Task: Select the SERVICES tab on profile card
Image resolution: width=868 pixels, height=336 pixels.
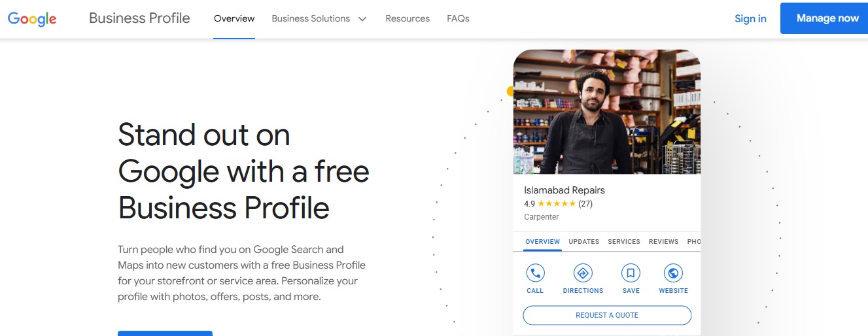Action: [624, 241]
